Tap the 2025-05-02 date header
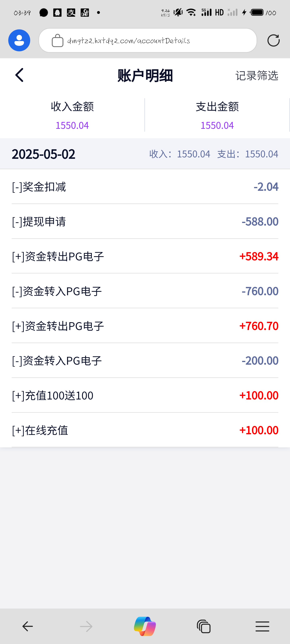 (x=43, y=154)
